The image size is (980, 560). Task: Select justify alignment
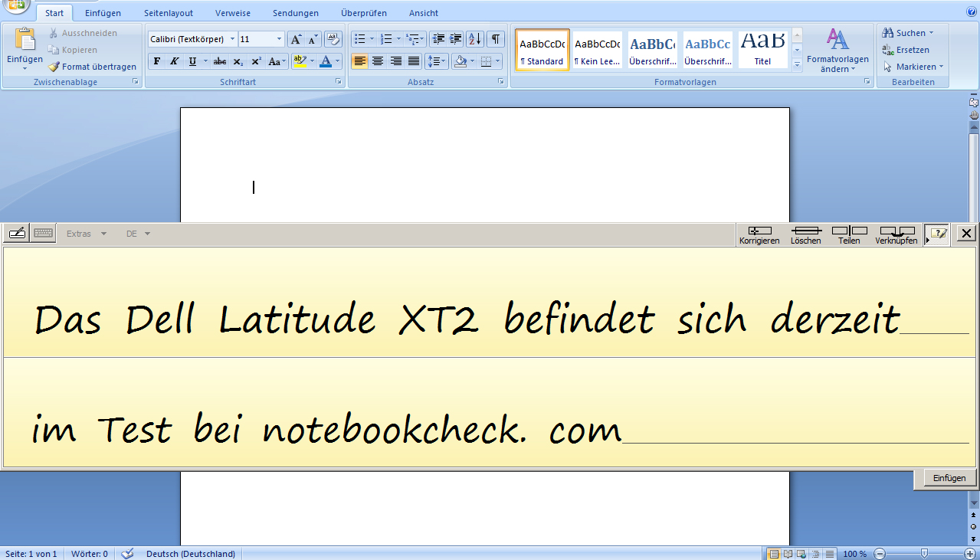tap(414, 61)
